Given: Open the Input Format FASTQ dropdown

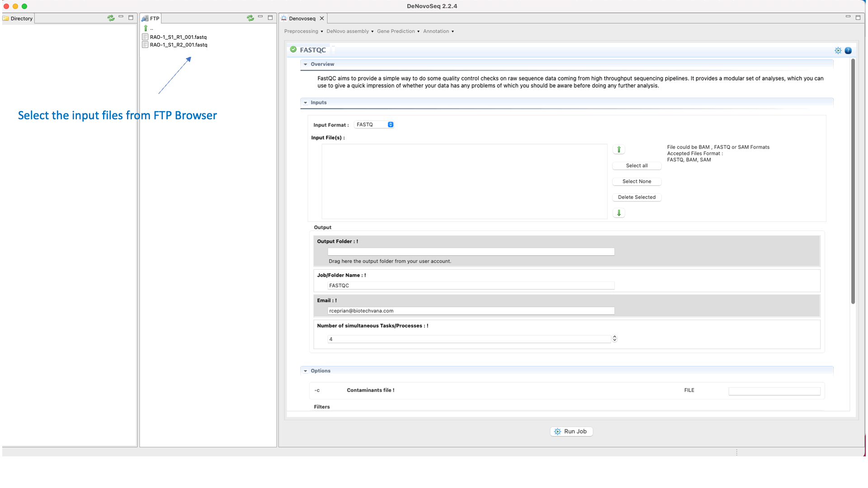Looking at the screenshot, I should point(374,125).
